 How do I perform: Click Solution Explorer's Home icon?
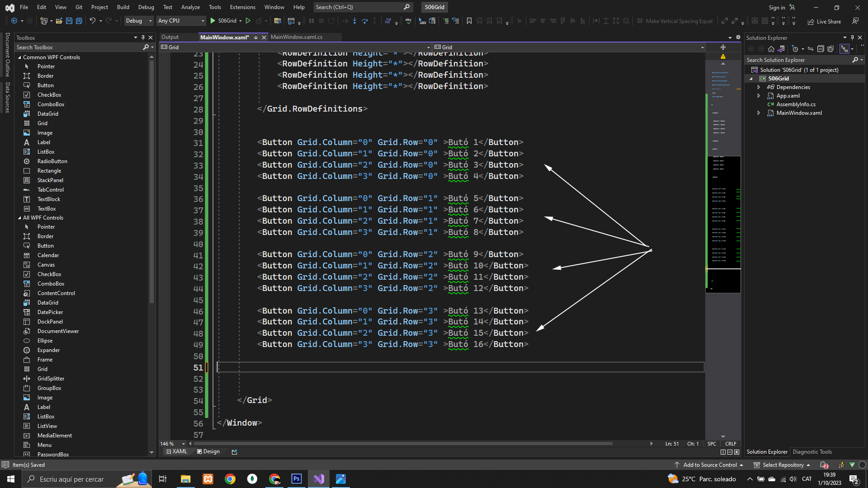click(771, 49)
